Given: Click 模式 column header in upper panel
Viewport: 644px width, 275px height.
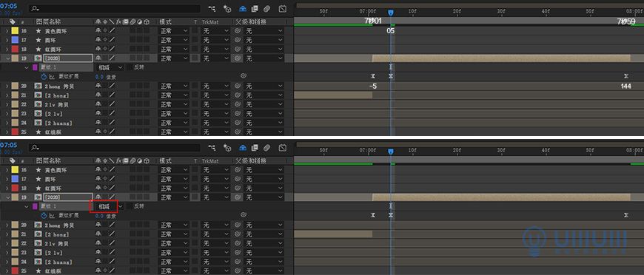Looking at the screenshot, I should point(165,21).
